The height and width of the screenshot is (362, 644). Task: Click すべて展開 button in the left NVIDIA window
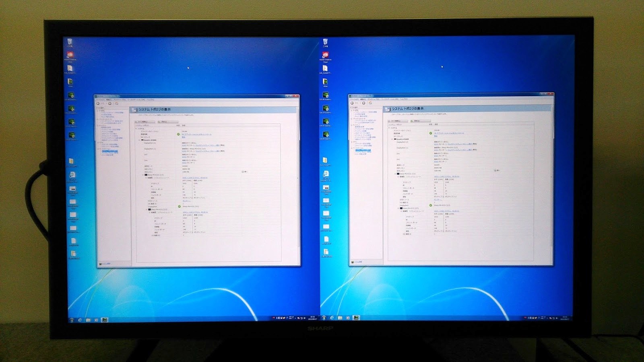click(145, 122)
